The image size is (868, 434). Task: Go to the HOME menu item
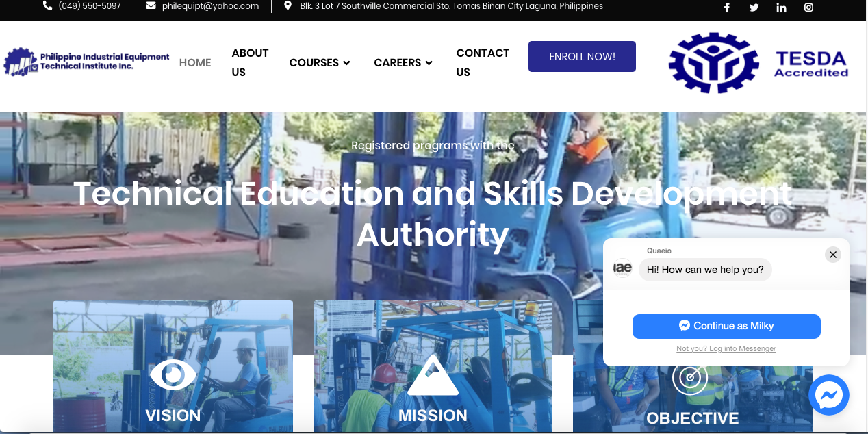click(195, 62)
